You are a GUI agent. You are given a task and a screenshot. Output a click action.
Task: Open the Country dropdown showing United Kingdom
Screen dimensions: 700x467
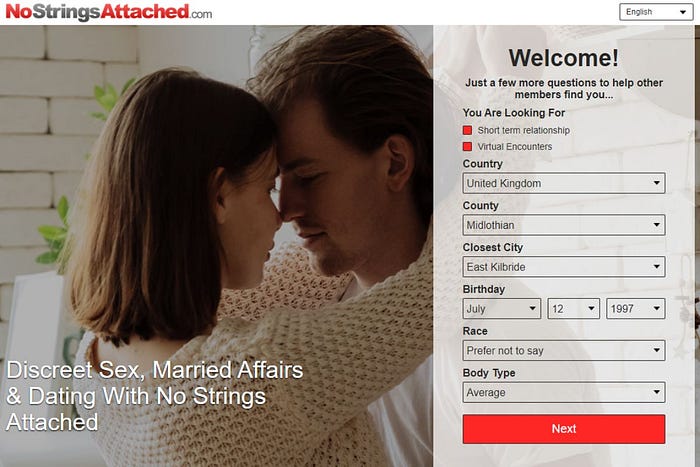click(x=564, y=183)
